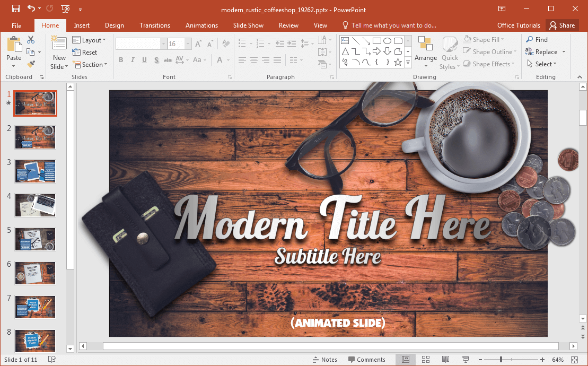Select slide 4 thumbnail in the slide panel
The height and width of the screenshot is (366, 588).
(x=35, y=205)
